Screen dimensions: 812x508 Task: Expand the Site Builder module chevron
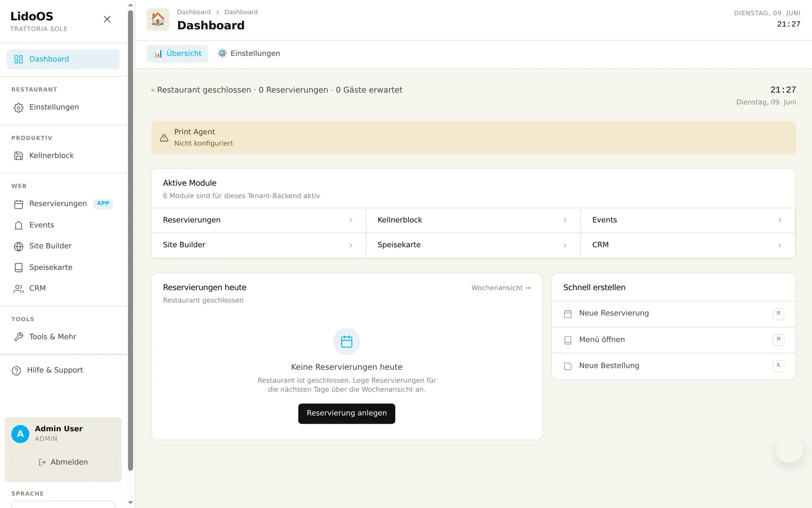(x=351, y=245)
